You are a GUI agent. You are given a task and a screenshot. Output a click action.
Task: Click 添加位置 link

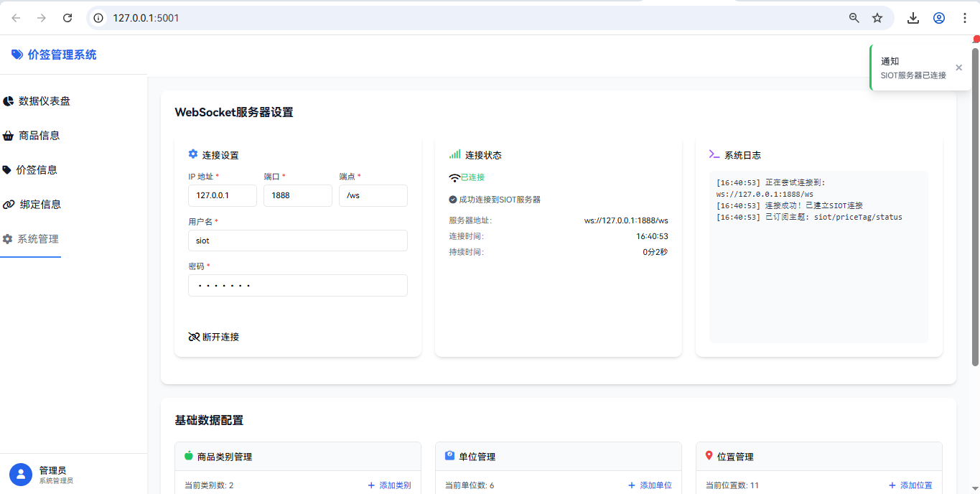pos(910,485)
